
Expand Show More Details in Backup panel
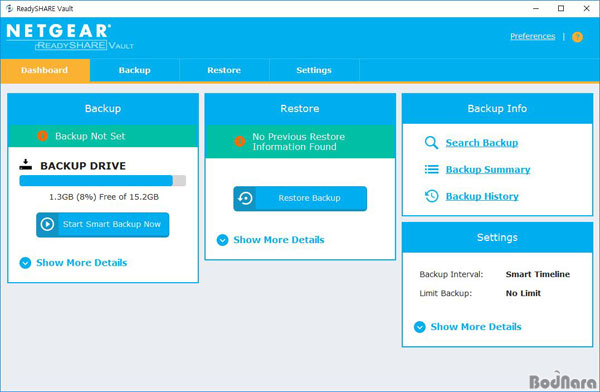coord(73,263)
